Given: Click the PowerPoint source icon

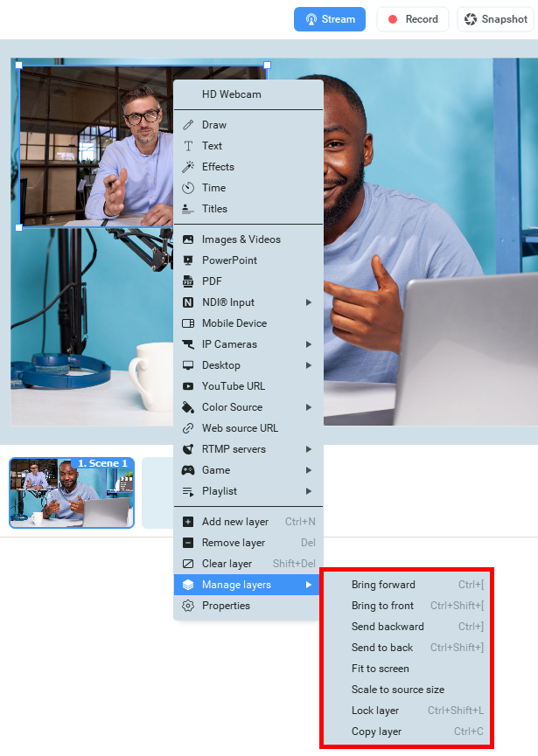Looking at the screenshot, I should coord(187,260).
